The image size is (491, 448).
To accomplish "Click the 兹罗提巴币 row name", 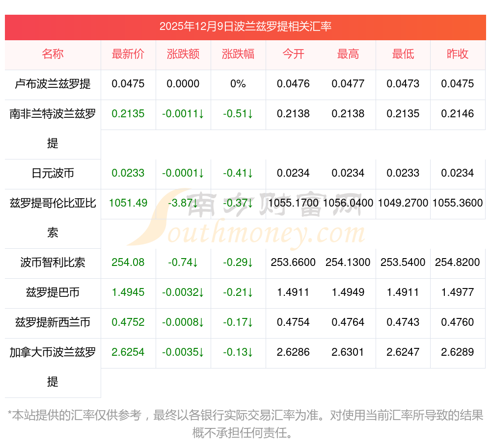I will coord(53,292).
